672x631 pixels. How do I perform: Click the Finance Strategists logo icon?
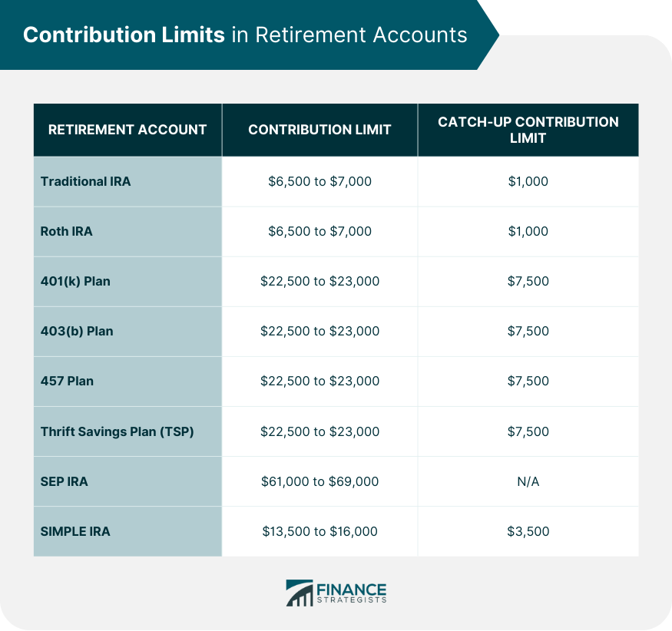coord(299,593)
